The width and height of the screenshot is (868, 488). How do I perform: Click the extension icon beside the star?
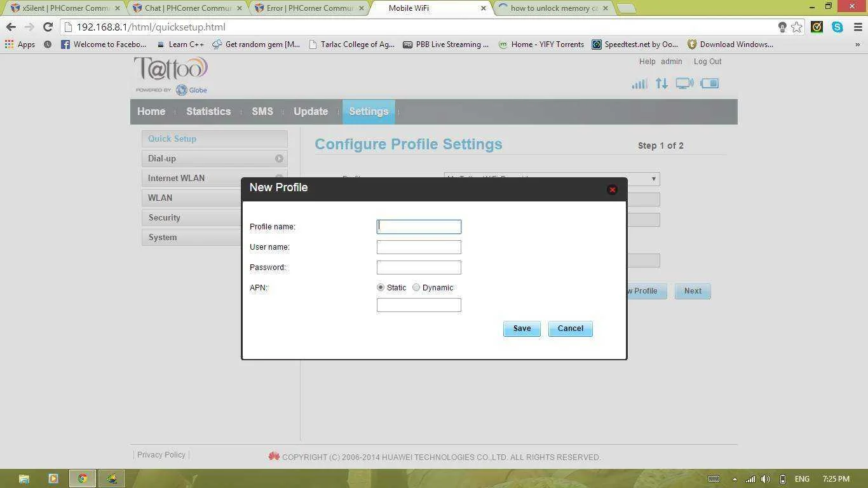coord(817,27)
